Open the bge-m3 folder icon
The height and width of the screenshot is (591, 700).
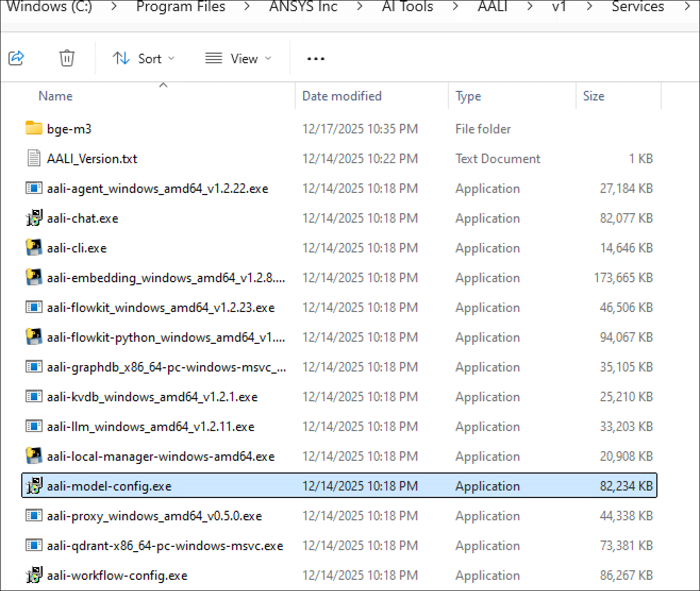tap(34, 128)
